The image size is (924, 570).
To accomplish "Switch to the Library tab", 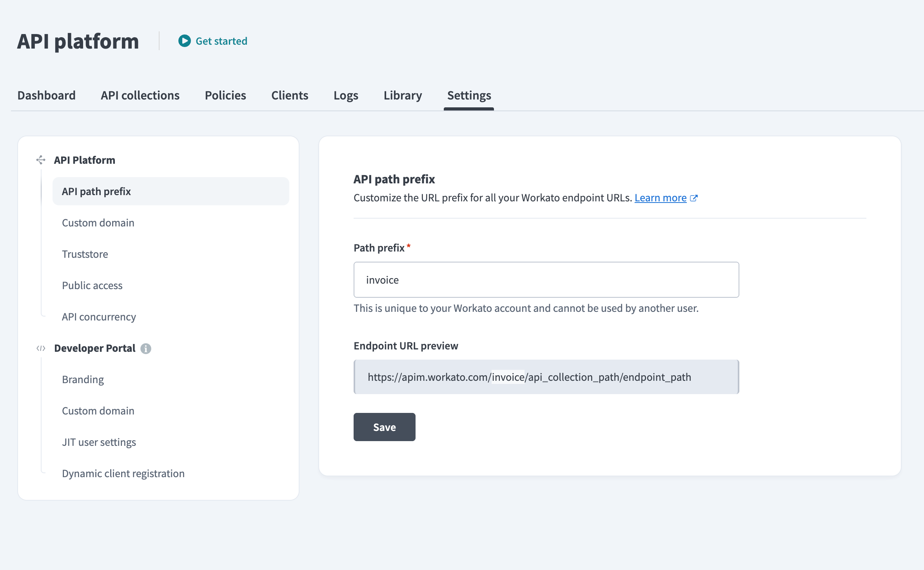I will 403,95.
